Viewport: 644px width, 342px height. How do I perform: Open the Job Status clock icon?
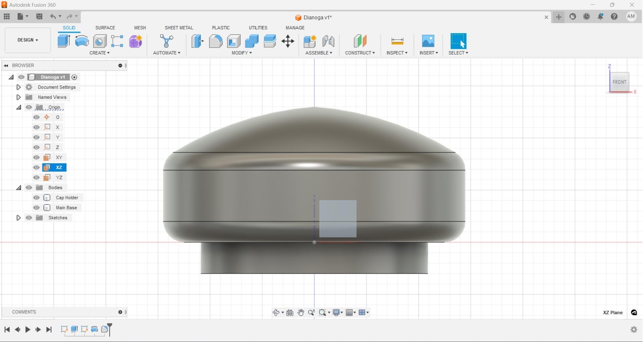click(x=587, y=16)
